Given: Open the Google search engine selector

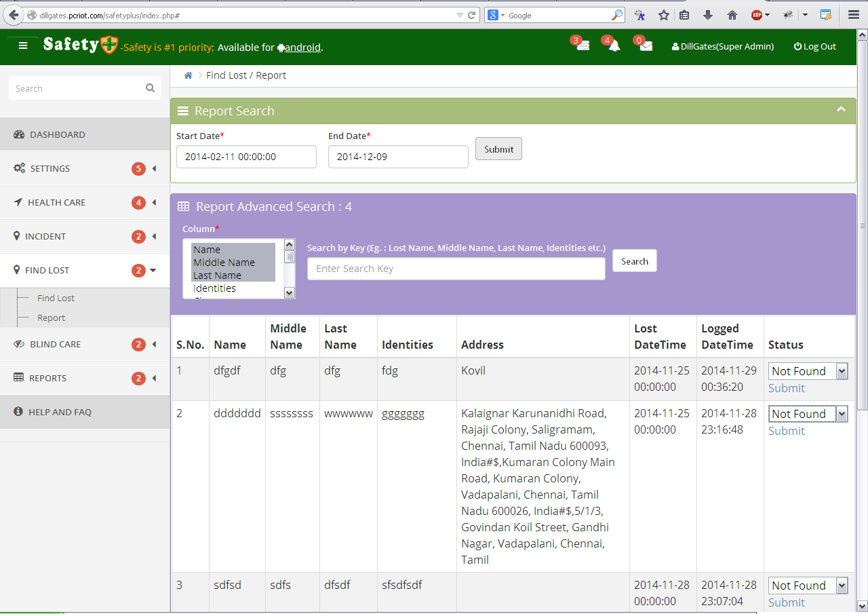Looking at the screenshot, I should click(496, 15).
